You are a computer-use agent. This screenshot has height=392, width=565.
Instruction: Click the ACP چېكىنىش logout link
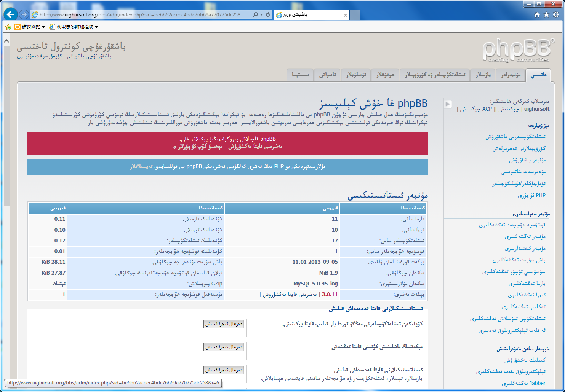tap(475, 109)
